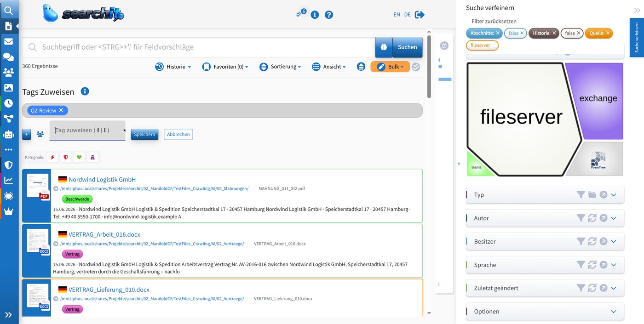Remove the Q2-Review tag chip
This screenshot has width=644, height=324.
coord(61,110)
